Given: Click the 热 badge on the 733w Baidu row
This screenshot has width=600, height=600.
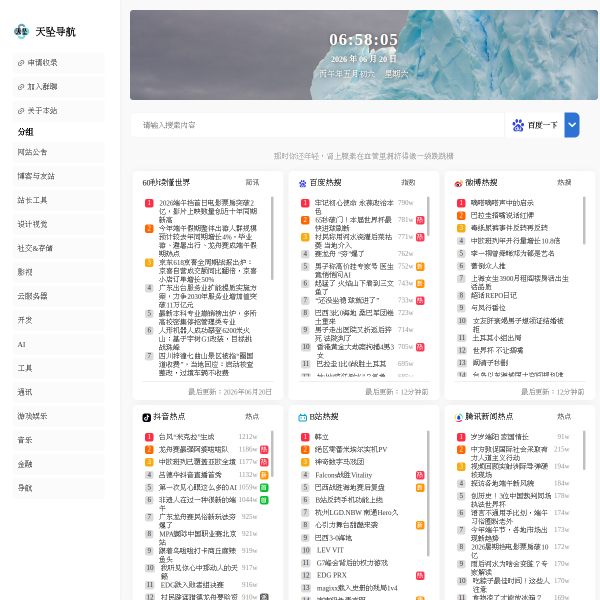Looking at the screenshot, I should coord(420,301).
